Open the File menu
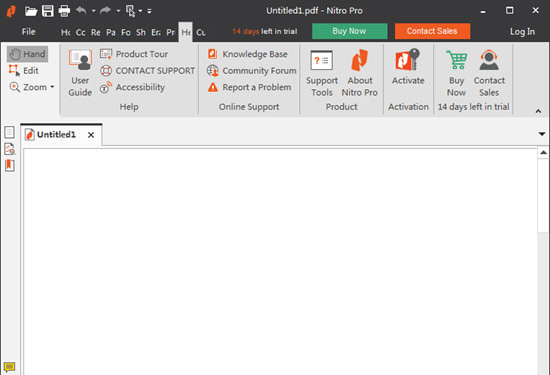 click(x=28, y=32)
